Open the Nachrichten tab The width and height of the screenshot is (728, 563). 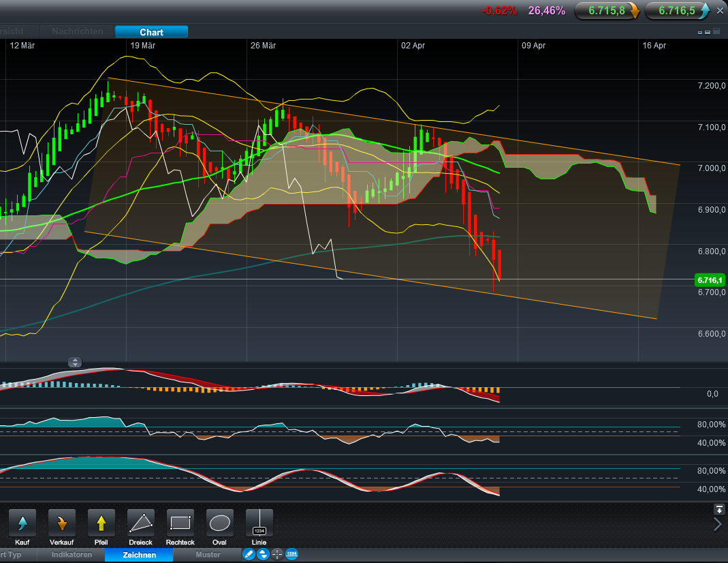tap(78, 31)
